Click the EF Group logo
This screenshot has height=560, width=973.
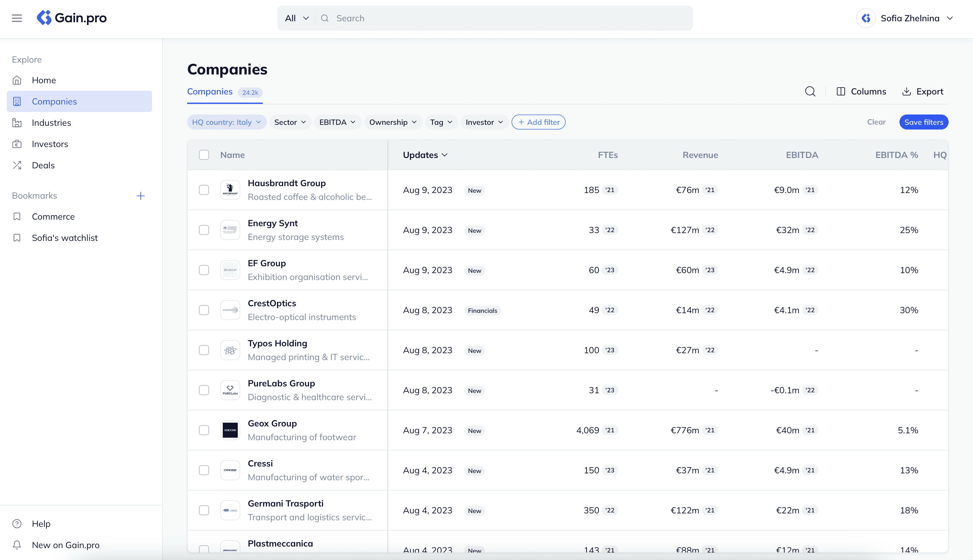[230, 270]
